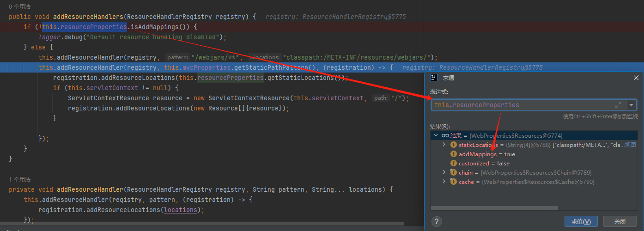This screenshot has width=644, height=231.
Task: Select the customized = false row
Action: click(534, 163)
